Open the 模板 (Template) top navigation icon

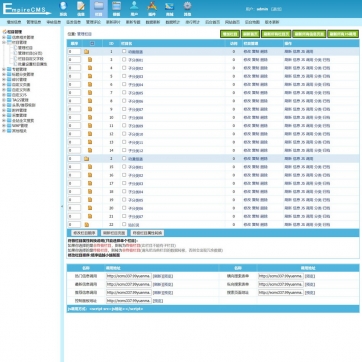point(116,9)
